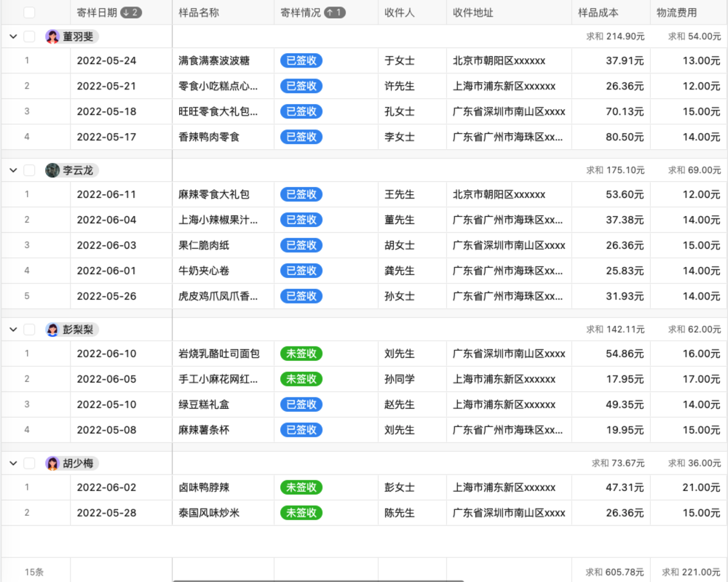This screenshot has height=582, width=728.
Task: Check the checkbox next to 董羽斐 group
Action: click(29, 36)
